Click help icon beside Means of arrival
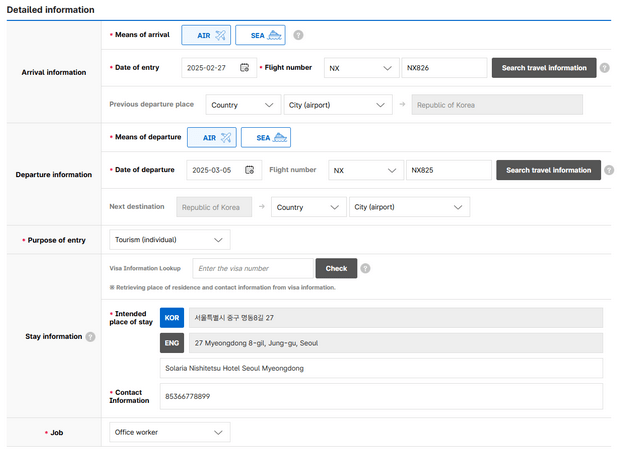 pos(298,36)
